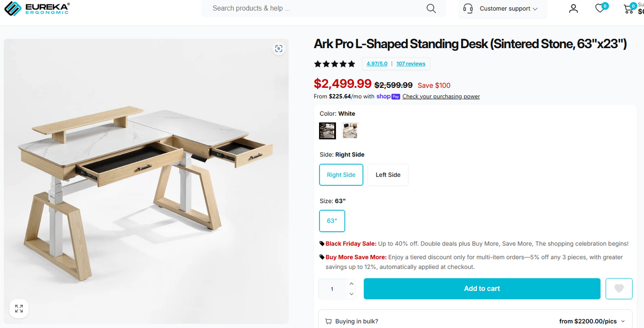Select the Right Side option
Image resolution: width=644 pixels, height=328 pixels.
click(341, 175)
